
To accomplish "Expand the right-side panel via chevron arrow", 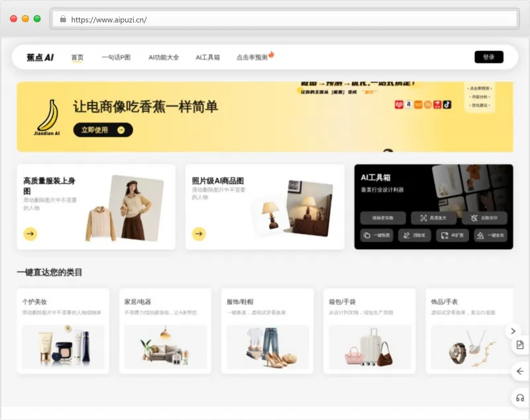I will 513,331.
